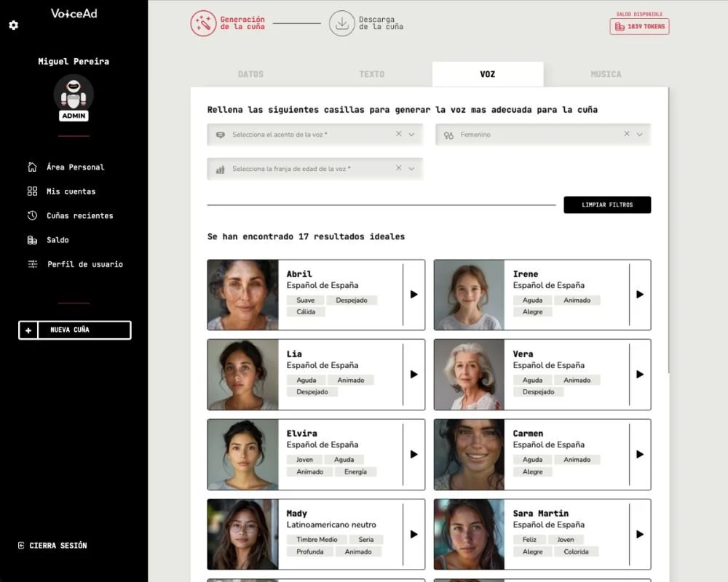
Task: Switch to the TEXTO tab
Action: point(371,74)
